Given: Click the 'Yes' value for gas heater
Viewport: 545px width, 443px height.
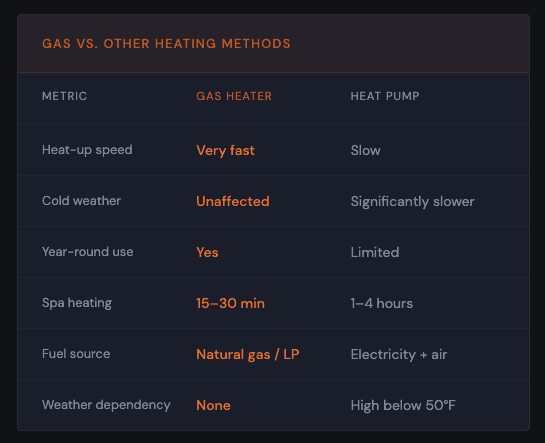Looking at the screenshot, I should tap(207, 253).
